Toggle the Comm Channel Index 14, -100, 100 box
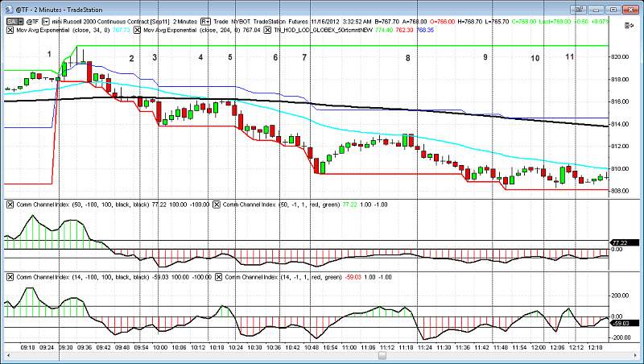The height and width of the screenshot is (364, 644). [x=10, y=277]
